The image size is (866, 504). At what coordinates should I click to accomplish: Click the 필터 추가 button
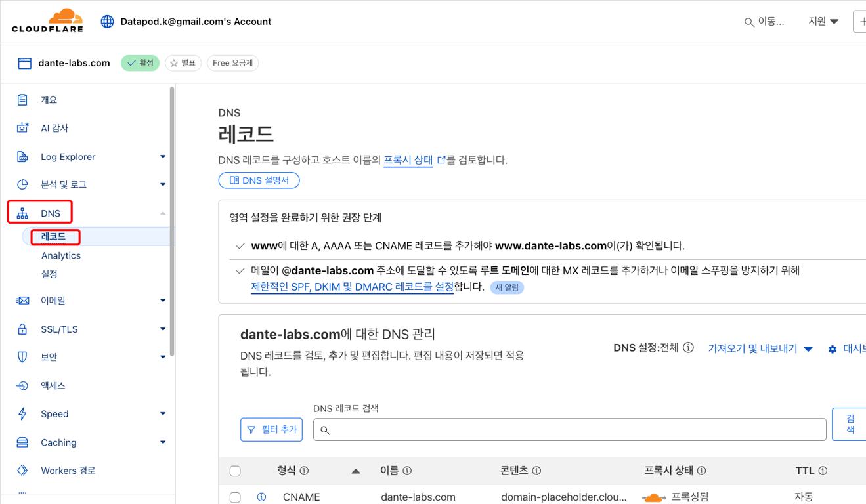pos(271,429)
